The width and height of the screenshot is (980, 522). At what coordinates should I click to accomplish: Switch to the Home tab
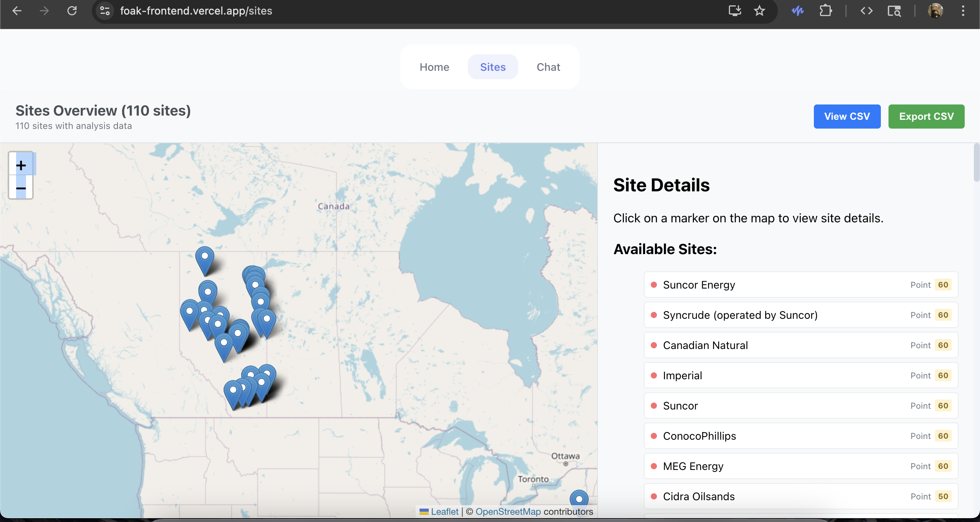click(x=434, y=67)
